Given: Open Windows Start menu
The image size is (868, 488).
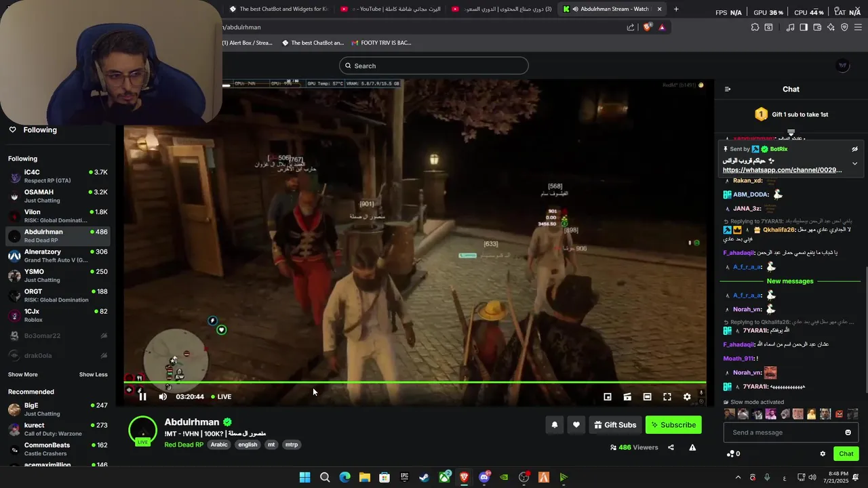Looking at the screenshot, I should [x=304, y=477].
